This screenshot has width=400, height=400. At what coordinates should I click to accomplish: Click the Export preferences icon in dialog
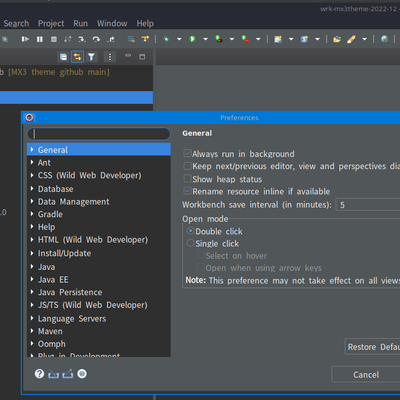tap(68, 374)
